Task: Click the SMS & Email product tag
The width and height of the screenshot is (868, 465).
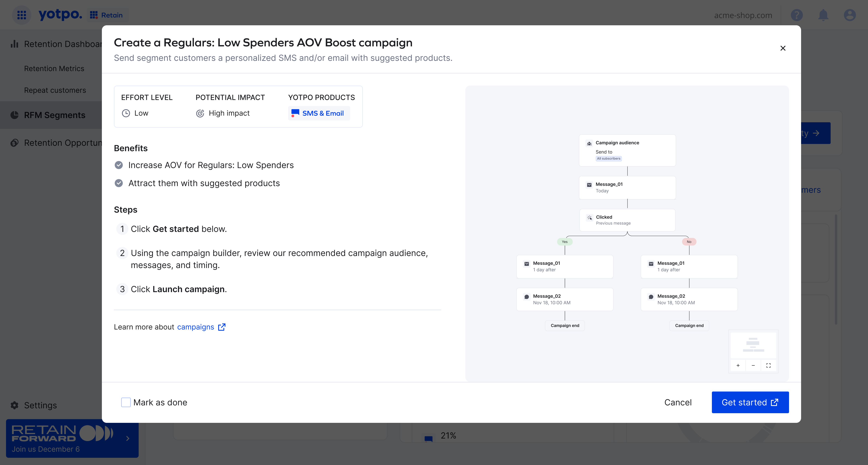Action: click(319, 113)
